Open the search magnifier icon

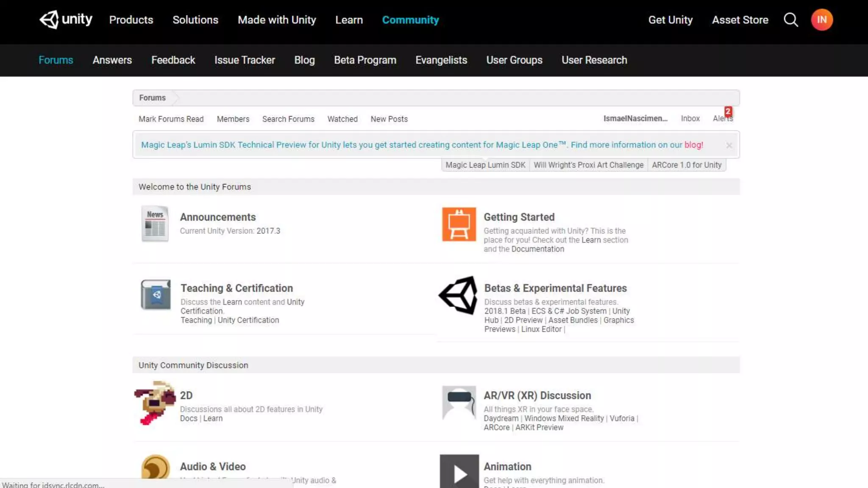[790, 19]
